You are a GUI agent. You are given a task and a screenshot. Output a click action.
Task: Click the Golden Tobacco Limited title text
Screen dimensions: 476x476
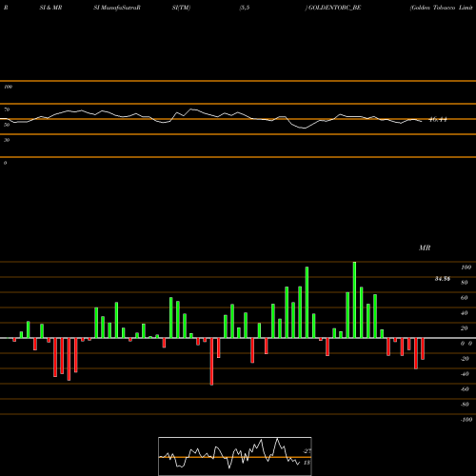442,8
